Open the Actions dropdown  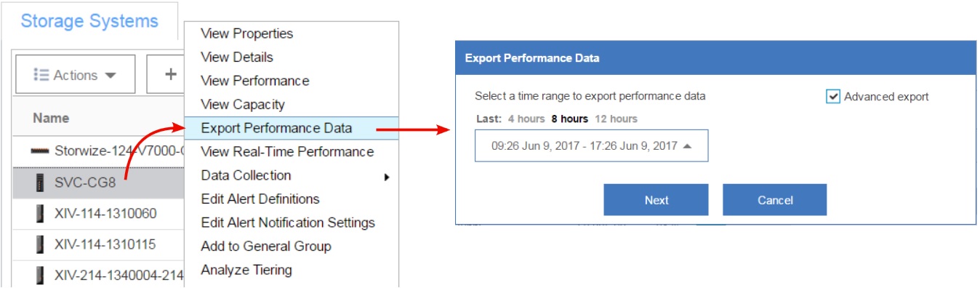(75, 74)
